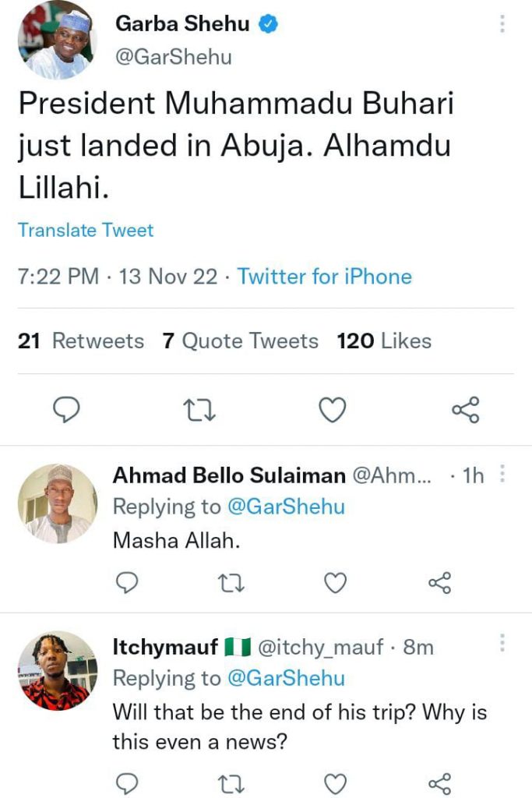Share Itchymauf's reply
Viewport: 532px width, 798px height.
[439, 782]
